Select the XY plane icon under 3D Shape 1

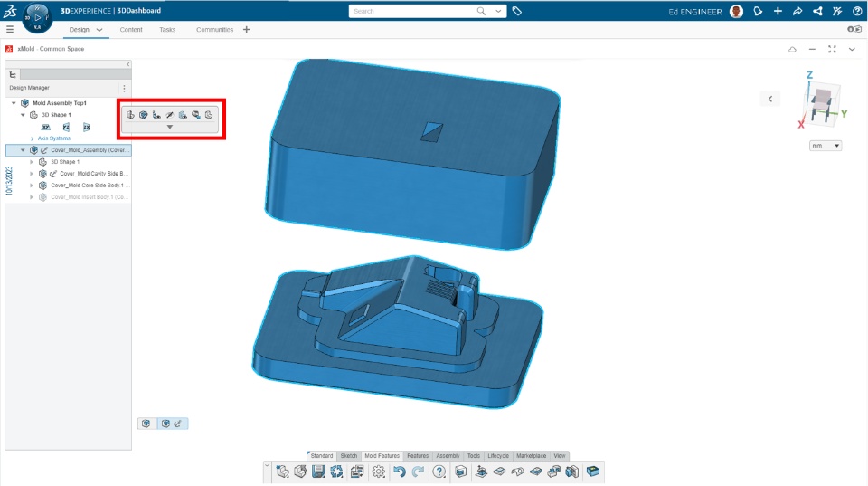46,127
